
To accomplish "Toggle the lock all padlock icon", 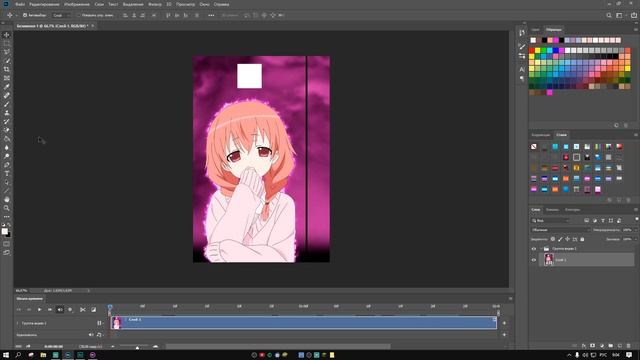I will tap(582, 239).
